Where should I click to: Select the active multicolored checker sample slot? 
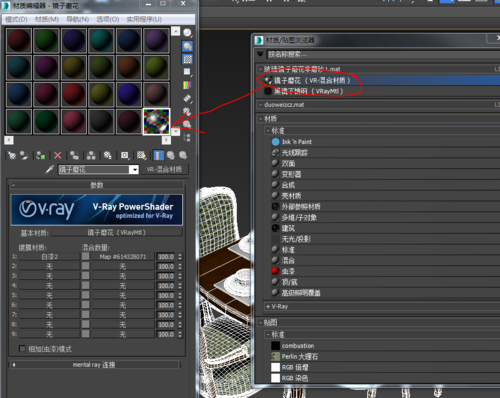point(156,121)
